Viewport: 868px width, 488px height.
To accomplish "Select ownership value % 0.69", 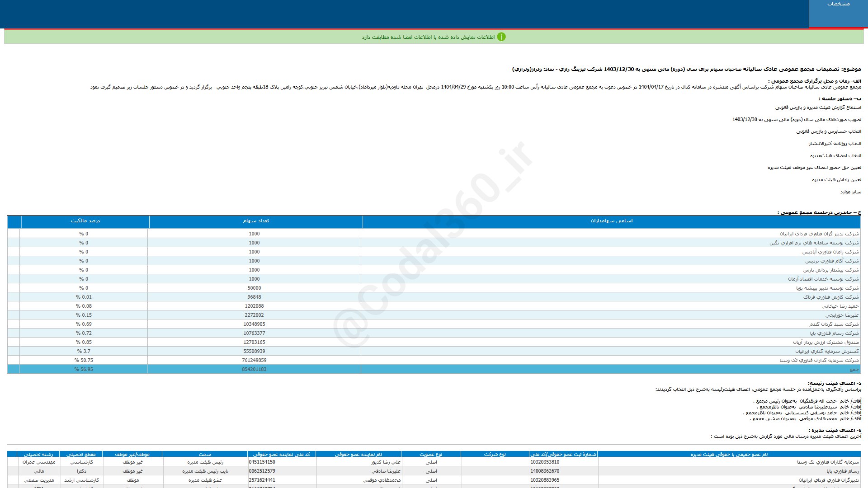I will (x=84, y=324).
